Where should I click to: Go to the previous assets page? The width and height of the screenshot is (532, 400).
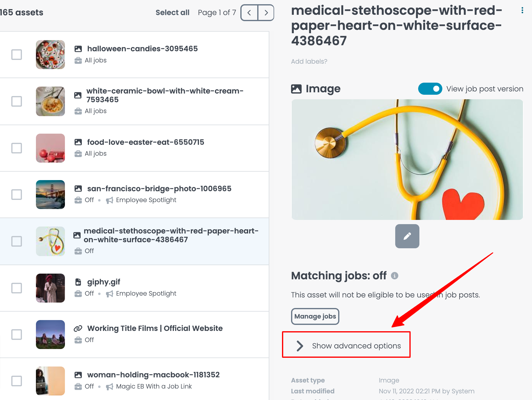[249, 13]
